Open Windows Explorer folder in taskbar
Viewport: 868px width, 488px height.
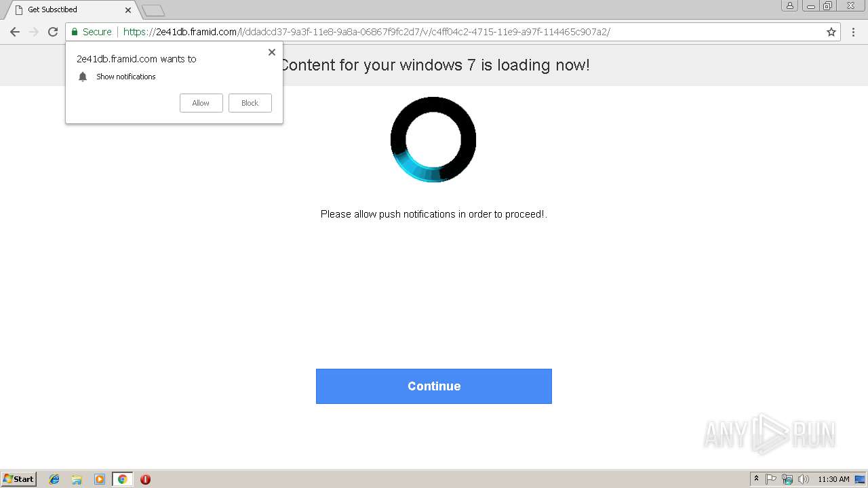click(x=77, y=479)
